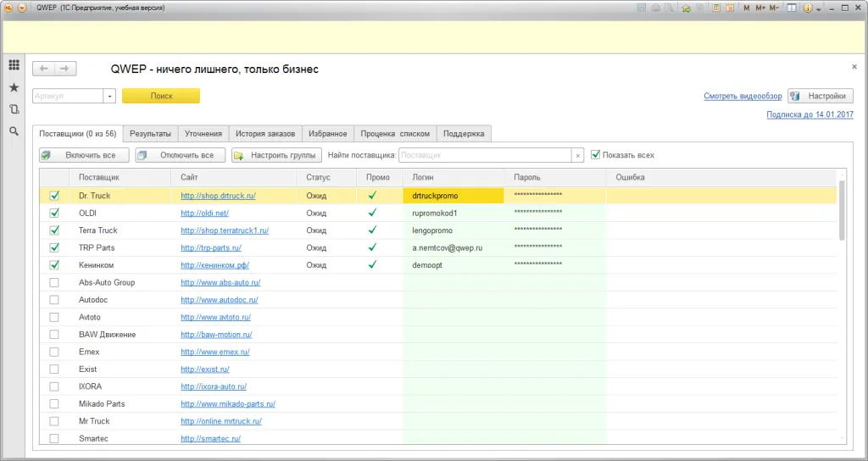Click the 'Отключить все' button
Screen dimensions: 868x461
[181, 155]
